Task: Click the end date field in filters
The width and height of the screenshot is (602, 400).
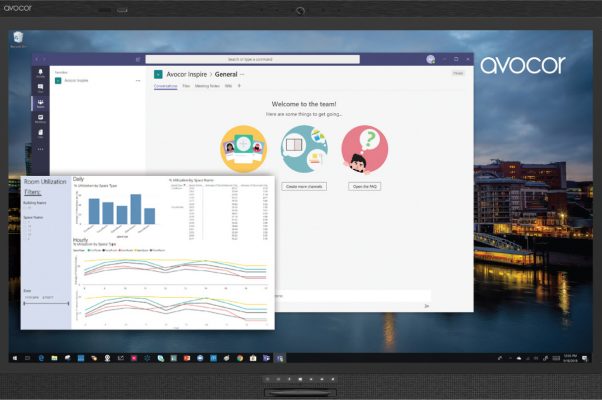Action: pyautogui.click(x=48, y=297)
